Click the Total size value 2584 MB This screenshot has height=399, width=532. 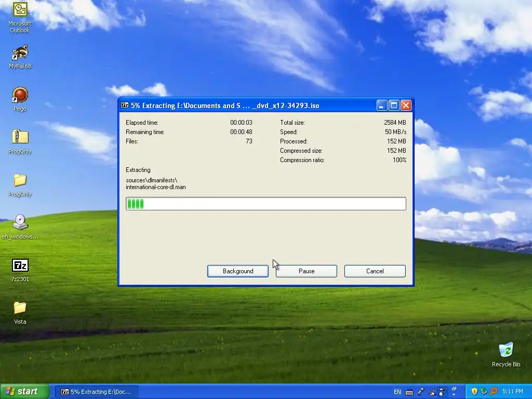click(x=395, y=123)
